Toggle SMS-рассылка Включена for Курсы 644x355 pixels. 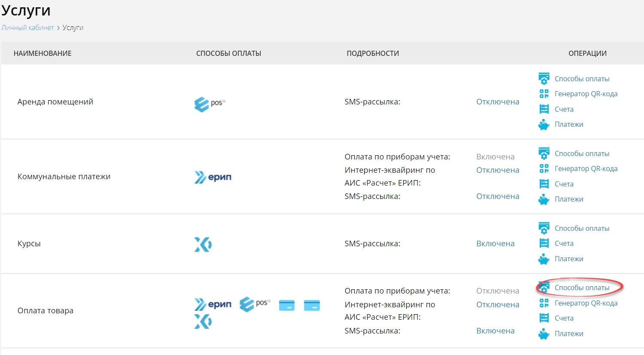(x=495, y=244)
